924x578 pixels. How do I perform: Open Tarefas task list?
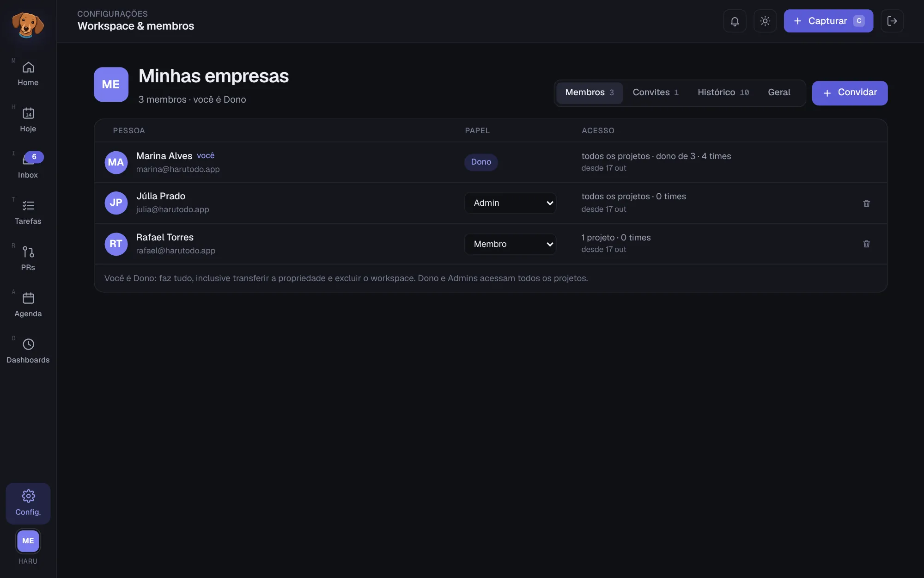pos(28,213)
